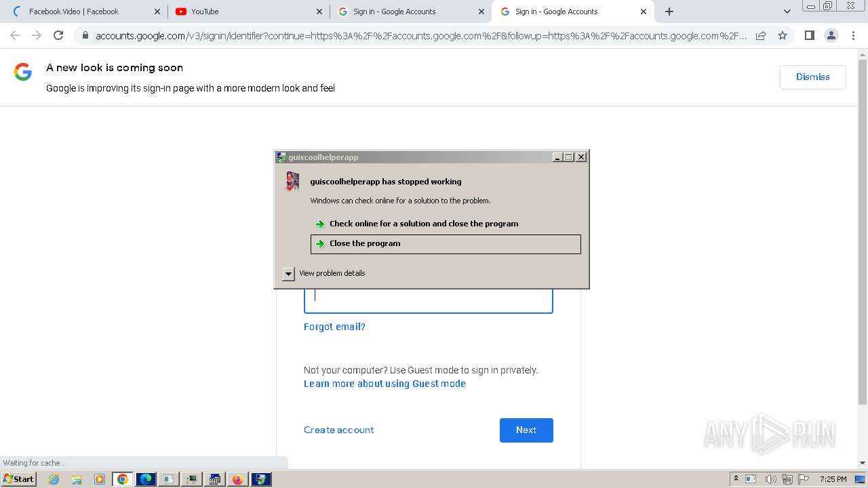The height and width of the screenshot is (488, 868).
Task: Close the Facebook Video tab
Action: (157, 12)
